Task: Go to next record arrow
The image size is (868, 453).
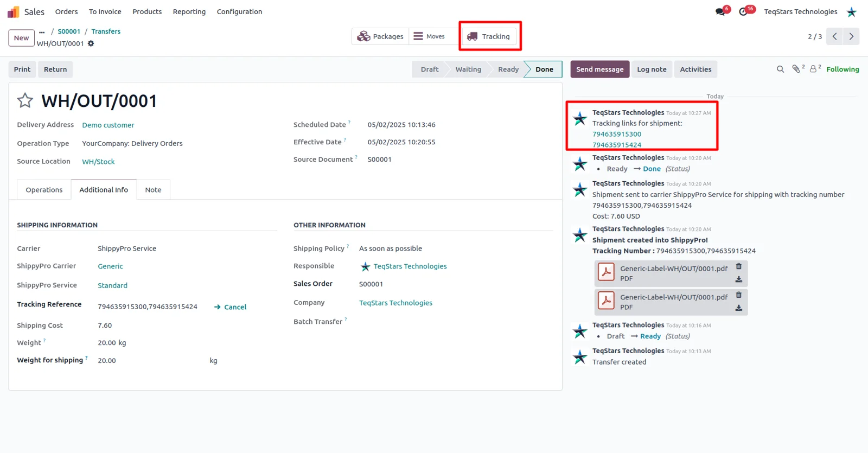Action: [x=852, y=36]
